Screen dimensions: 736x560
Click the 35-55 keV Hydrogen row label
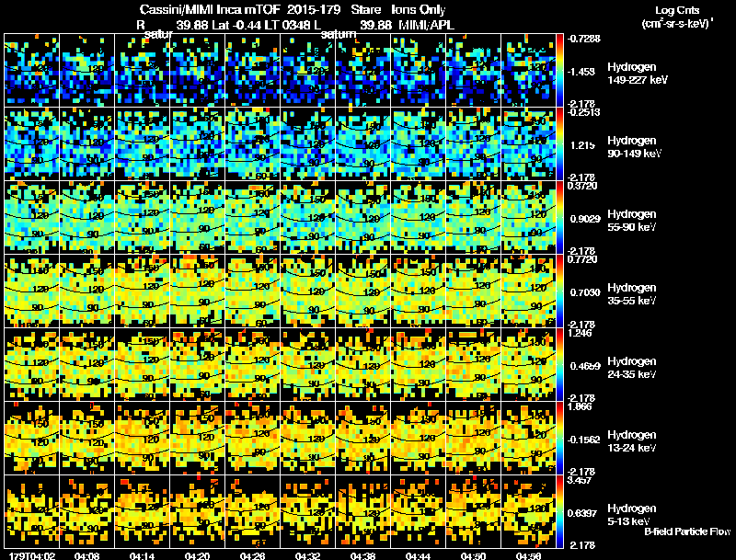click(631, 294)
